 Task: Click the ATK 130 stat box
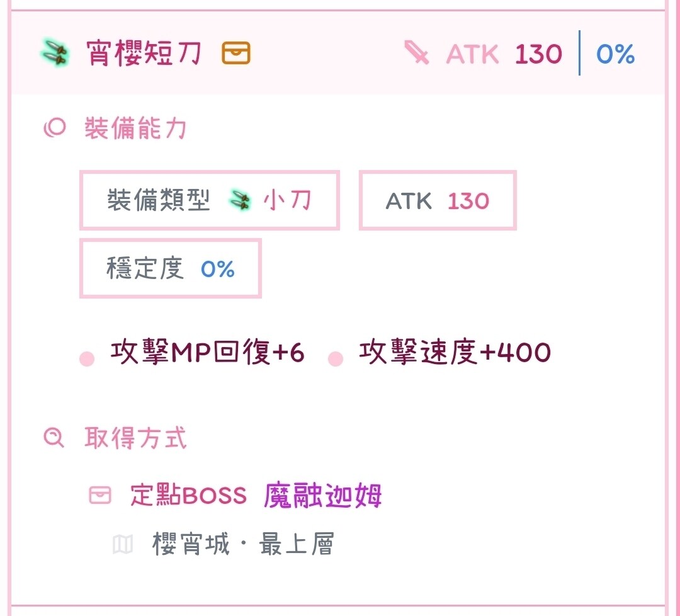point(438,200)
